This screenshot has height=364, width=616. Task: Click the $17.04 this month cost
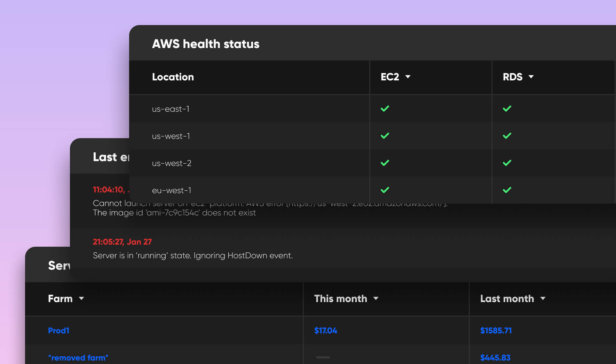tap(326, 331)
